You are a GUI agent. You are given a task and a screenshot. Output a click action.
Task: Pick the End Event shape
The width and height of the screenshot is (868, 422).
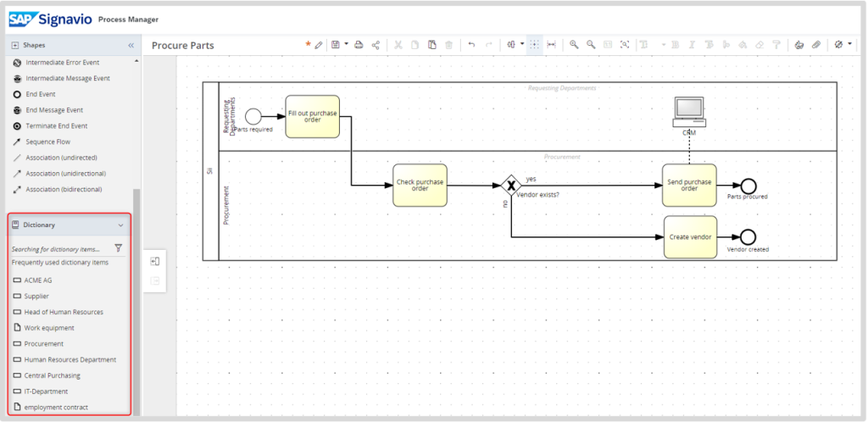34,95
